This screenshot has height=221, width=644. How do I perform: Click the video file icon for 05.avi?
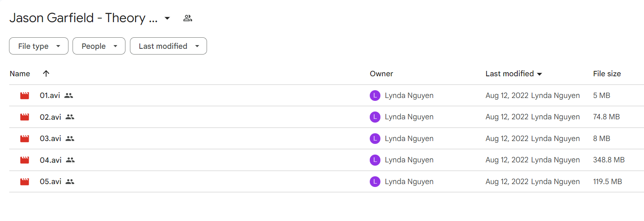[x=25, y=182]
